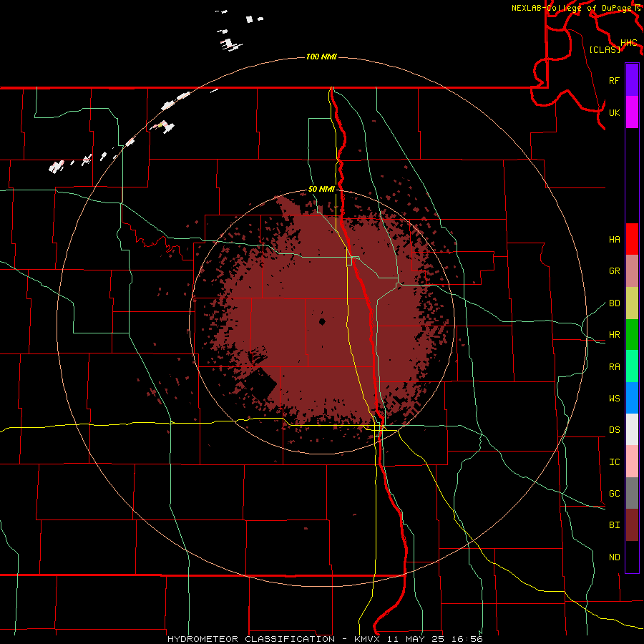
Task: Click the "16:56" timestamp in the caption
Action: click(x=467, y=639)
